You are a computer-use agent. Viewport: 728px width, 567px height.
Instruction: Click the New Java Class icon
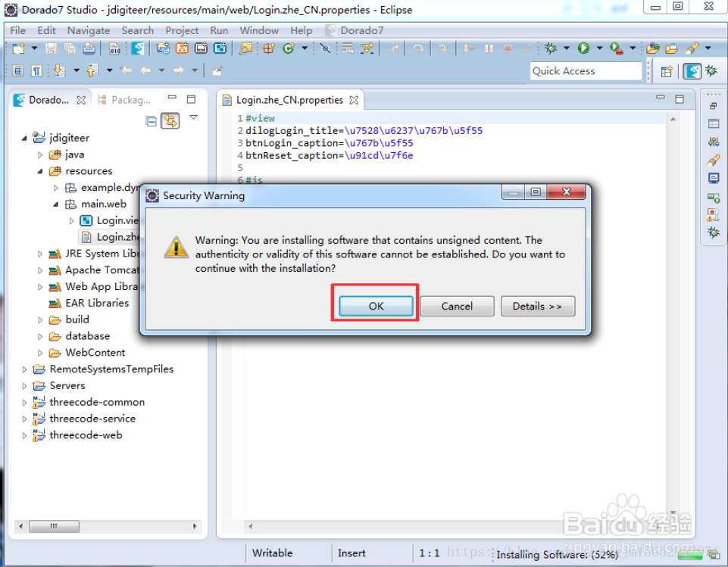point(289,48)
